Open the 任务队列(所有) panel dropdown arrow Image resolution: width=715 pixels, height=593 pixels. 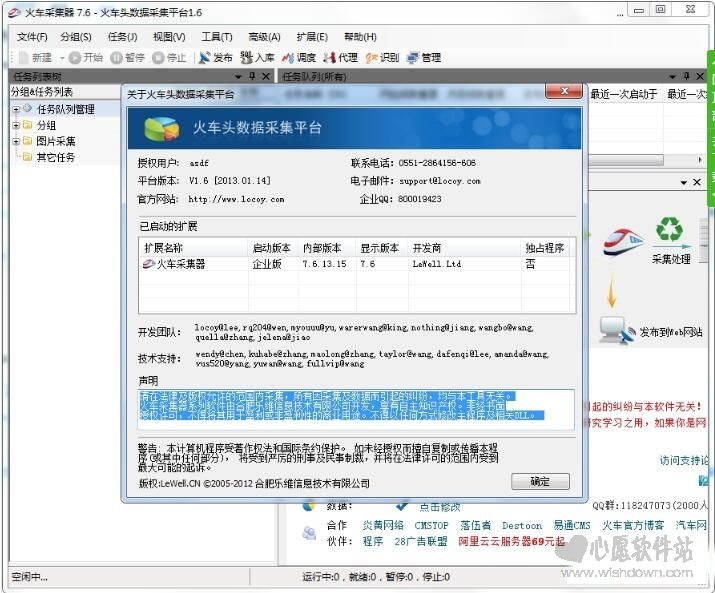pyautogui.click(x=672, y=77)
